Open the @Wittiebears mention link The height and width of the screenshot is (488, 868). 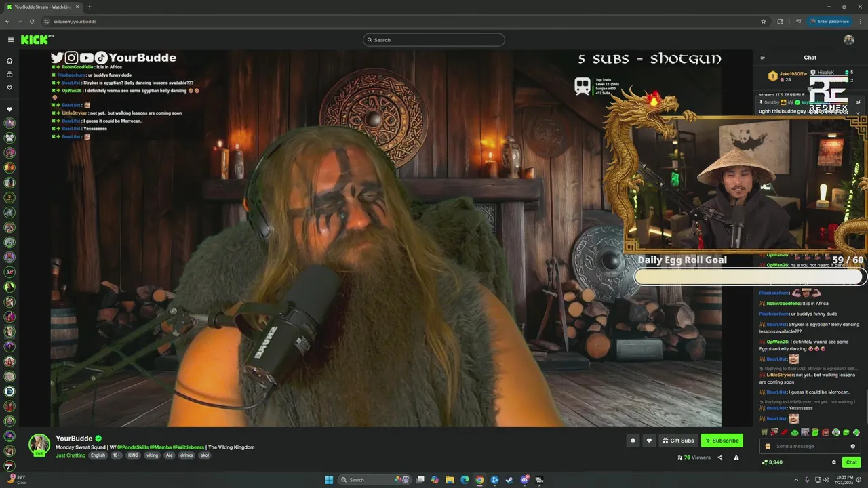(x=189, y=447)
